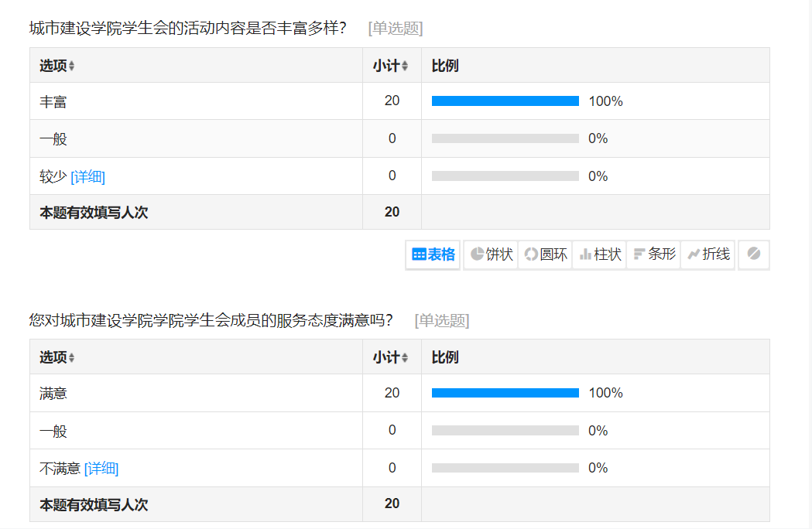
Task: Click the 满意 100% blue progress bar
Action: coord(505,393)
